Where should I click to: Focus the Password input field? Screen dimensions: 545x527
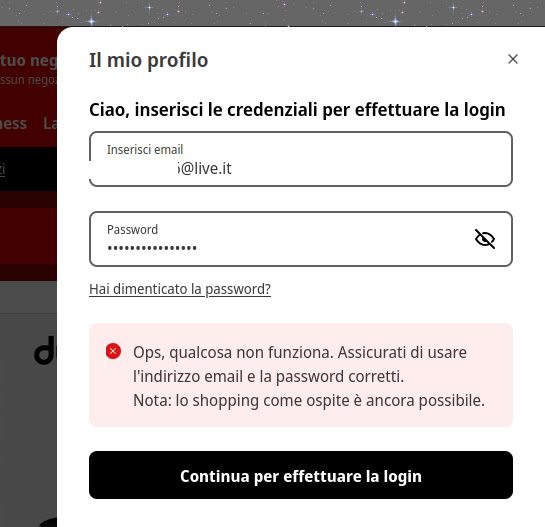click(301, 239)
